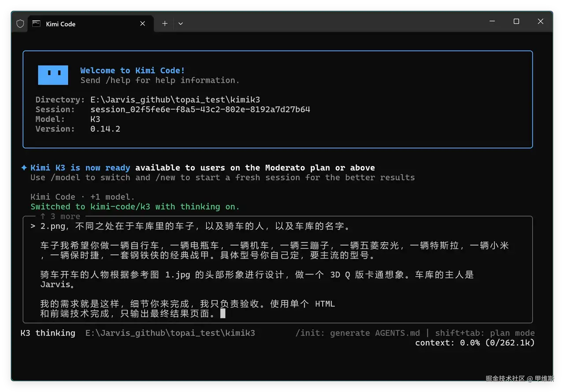Close the terminal window

click(x=541, y=21)
